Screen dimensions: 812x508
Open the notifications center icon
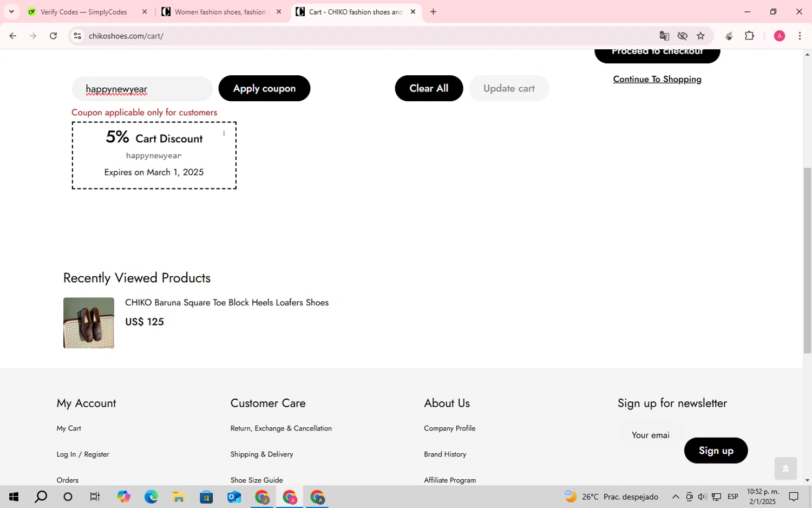point(794,497)
